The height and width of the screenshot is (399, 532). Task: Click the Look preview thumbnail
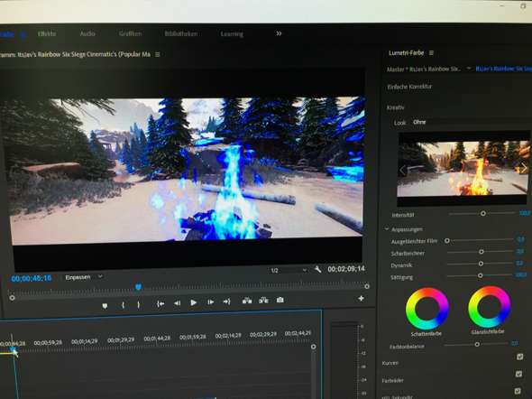(463, 169)
